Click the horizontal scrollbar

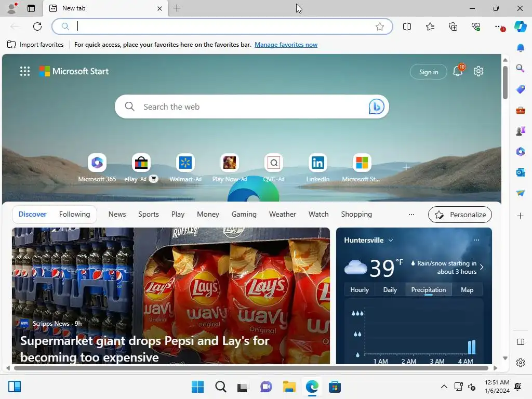251,368
